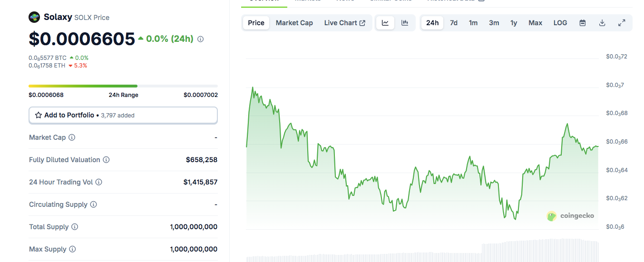Click the price chart line area
This screenshot has width=644, height=262.
click(422, 157)
